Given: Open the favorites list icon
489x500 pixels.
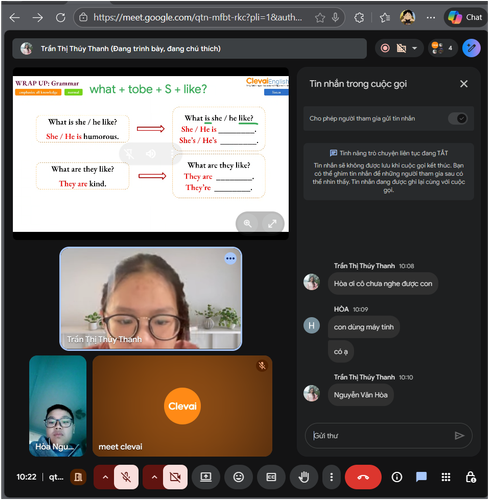Looking at the screenshot, I should click(x=385, y=17).
